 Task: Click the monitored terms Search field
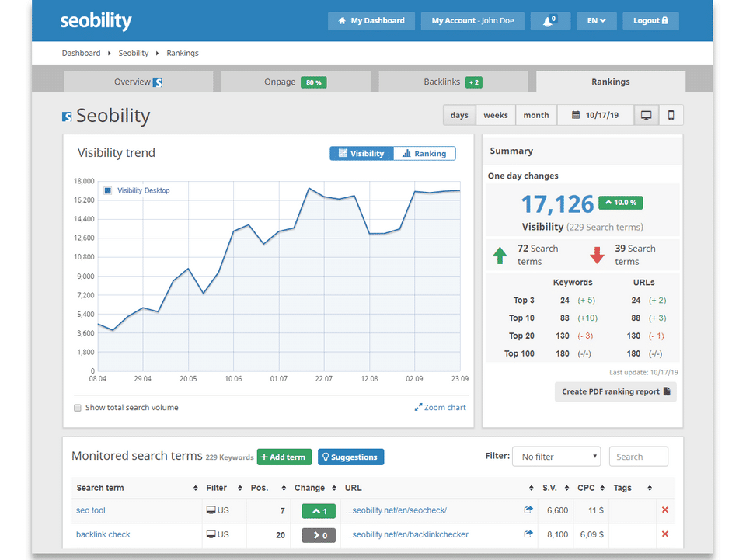click(639, 457)
